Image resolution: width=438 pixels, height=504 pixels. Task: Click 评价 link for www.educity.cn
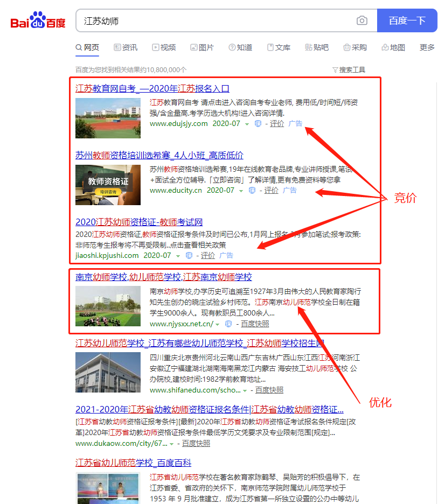(271, 190)
